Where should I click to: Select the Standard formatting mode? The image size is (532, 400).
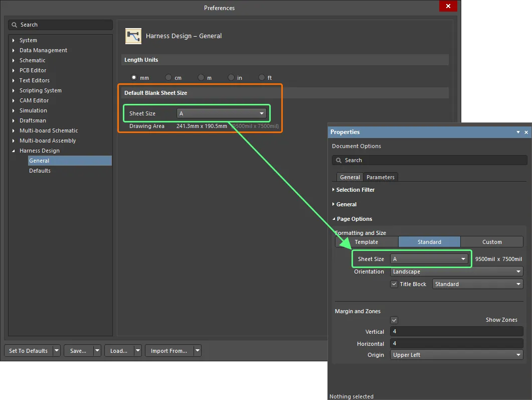point(429,242)
